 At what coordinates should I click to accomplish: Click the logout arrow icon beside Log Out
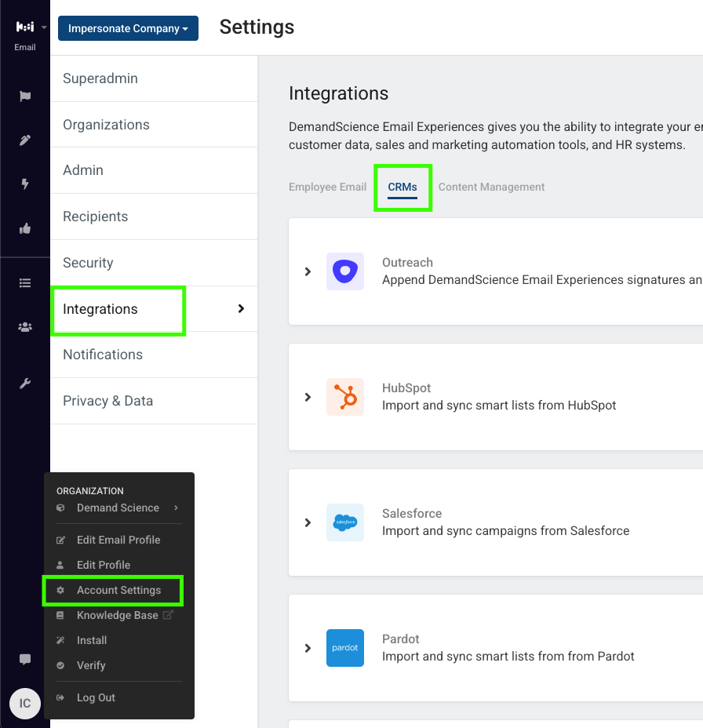60,697
